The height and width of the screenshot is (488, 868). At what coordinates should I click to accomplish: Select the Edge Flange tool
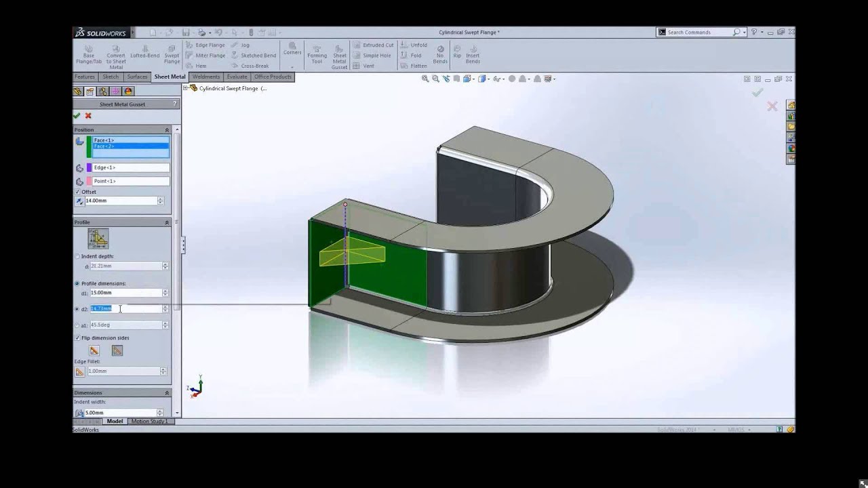[205, 45]
